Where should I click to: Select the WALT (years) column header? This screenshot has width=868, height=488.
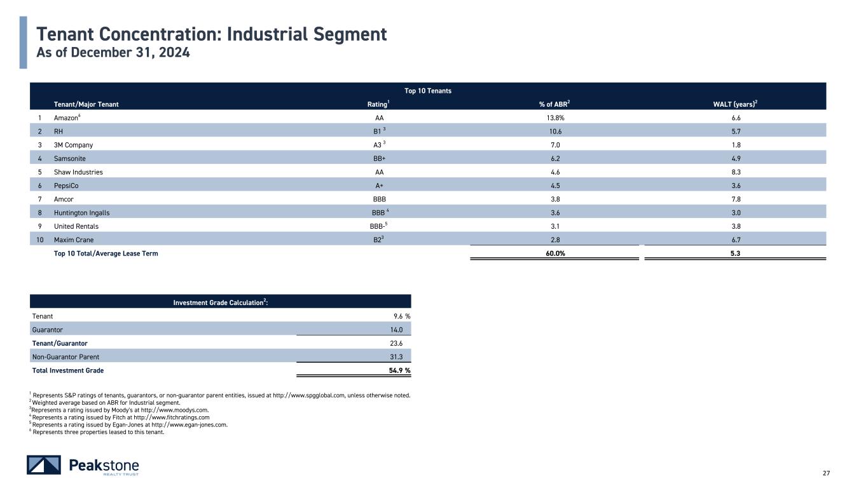coord(735,104)
